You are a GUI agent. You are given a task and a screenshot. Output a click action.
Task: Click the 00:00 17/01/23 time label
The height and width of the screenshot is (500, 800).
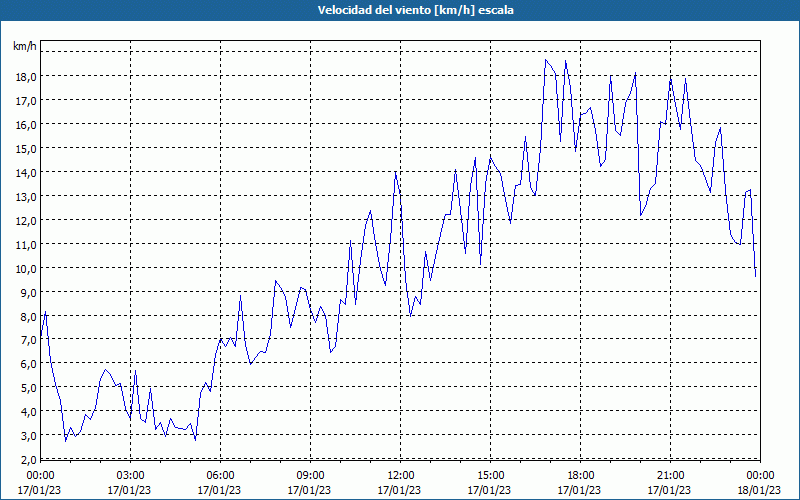pos(39,483)
